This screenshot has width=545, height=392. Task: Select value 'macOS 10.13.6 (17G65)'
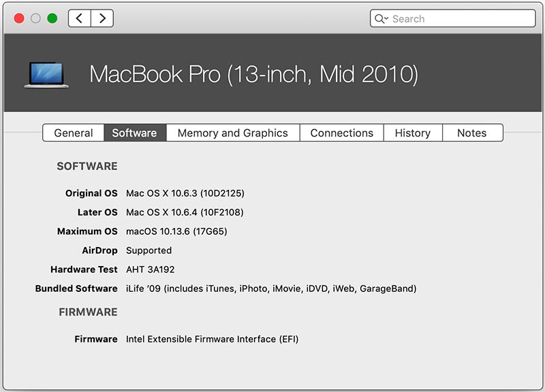click(x=176, y=231)
